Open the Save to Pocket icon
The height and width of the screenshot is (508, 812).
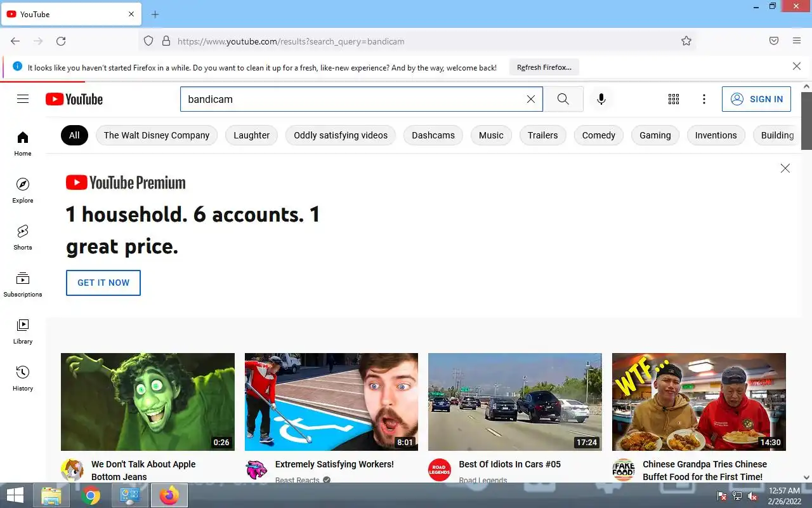pyautogui.click(x=774, y=41)
